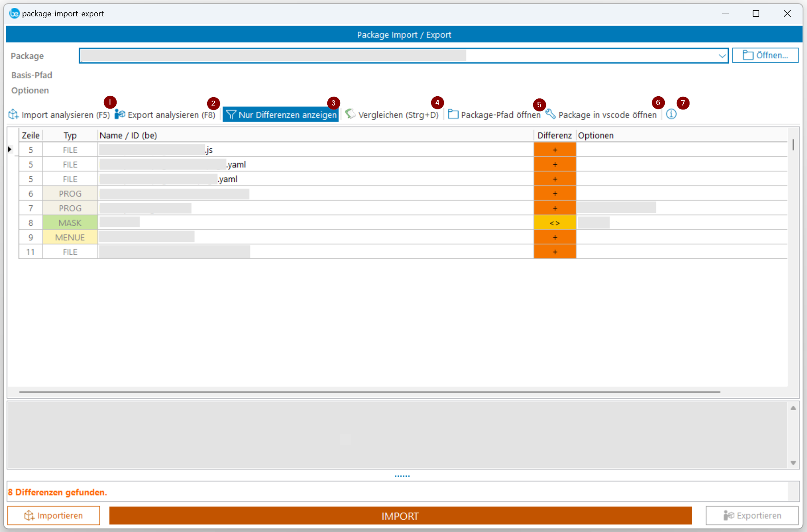Click the yellow <> difference cell
Screen dimensions: 807x532
[554, 223]
